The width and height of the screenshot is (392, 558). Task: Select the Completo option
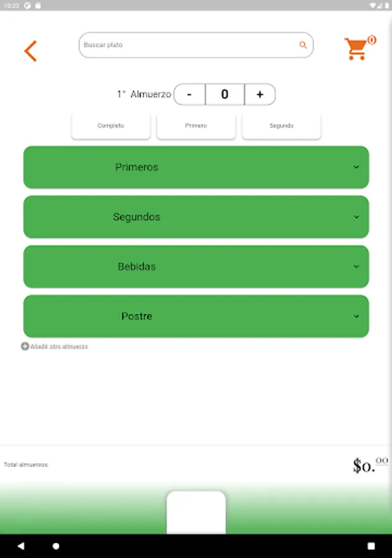coord(111,126)
